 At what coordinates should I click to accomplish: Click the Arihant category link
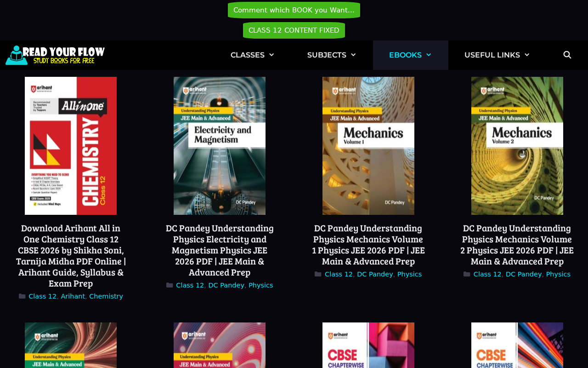[x=73, y=296]
